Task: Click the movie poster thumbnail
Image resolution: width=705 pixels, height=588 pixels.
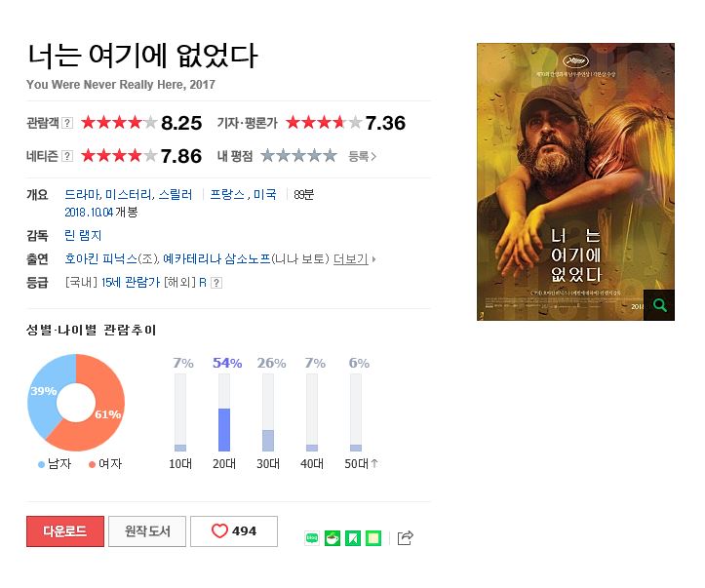Action: [575, 181]
